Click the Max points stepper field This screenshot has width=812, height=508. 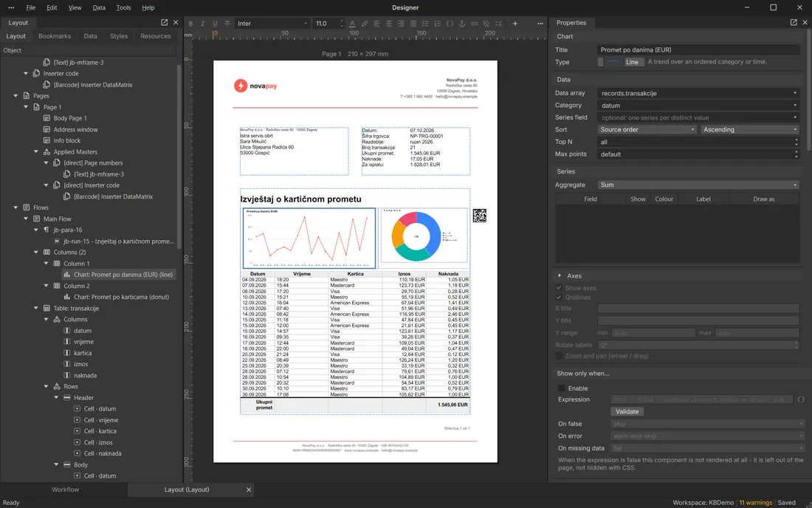point(698,154)
